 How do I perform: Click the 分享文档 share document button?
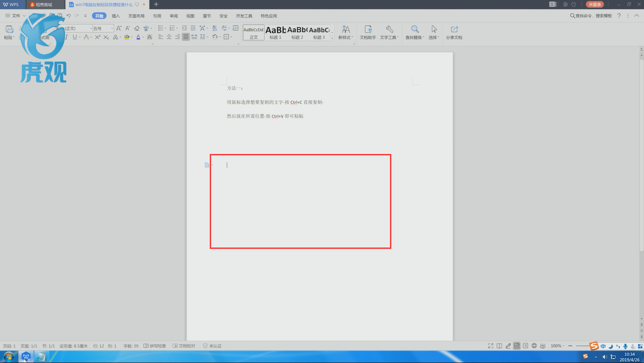click(x=454, y=32)
